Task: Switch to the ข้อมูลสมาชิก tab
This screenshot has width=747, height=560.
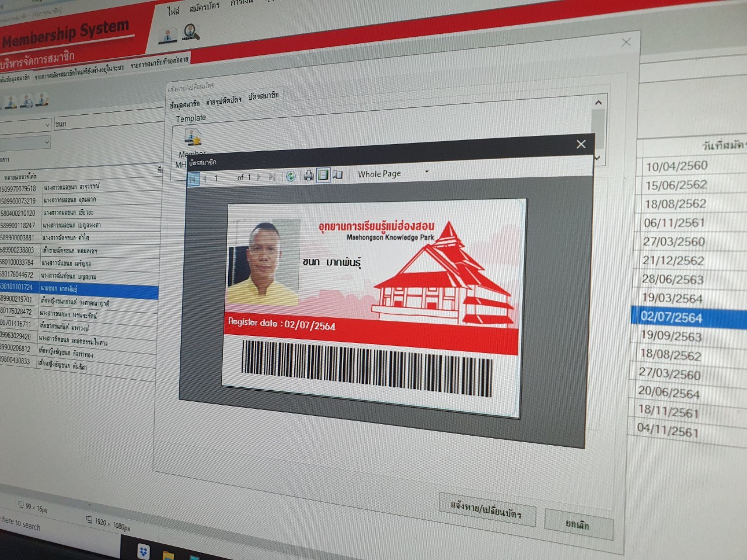Action: [184, 104]
